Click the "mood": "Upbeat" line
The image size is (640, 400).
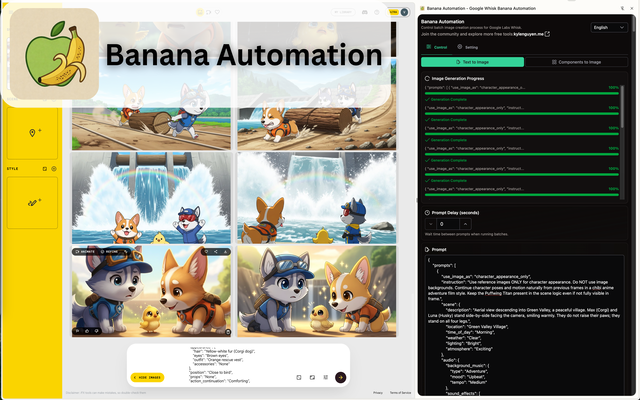point(467,377)
